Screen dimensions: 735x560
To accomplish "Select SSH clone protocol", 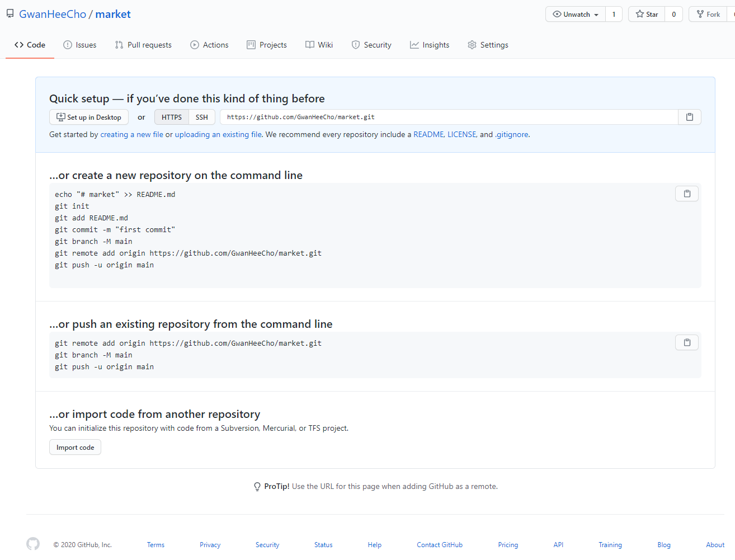I will pyautogui.click(x=202, y=117).
